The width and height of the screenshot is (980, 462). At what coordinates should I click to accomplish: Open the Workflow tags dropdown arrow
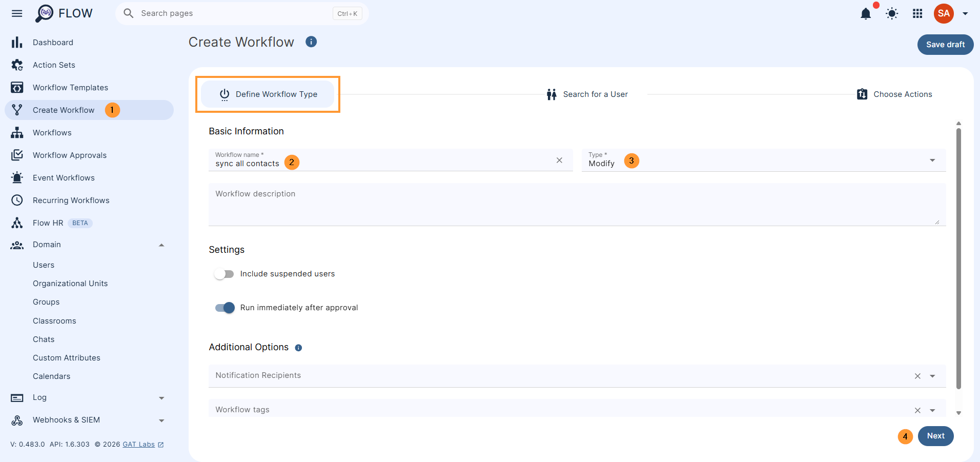(x=932, y=411)
